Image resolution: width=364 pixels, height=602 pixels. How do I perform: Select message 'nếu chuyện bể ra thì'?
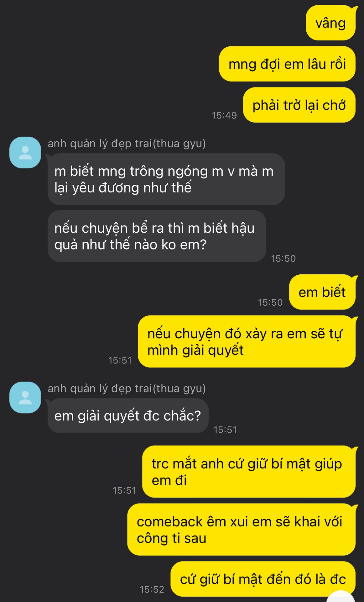pos(157,236)
